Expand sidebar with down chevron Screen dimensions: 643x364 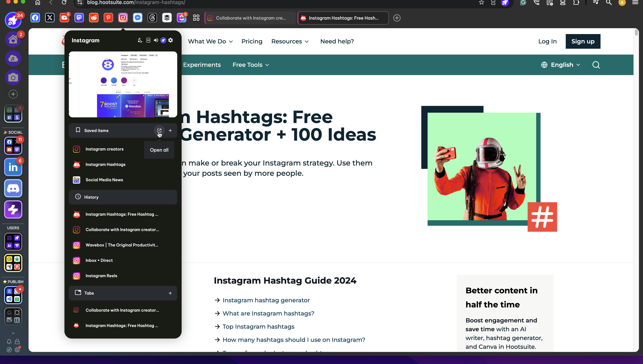[13, 333]
